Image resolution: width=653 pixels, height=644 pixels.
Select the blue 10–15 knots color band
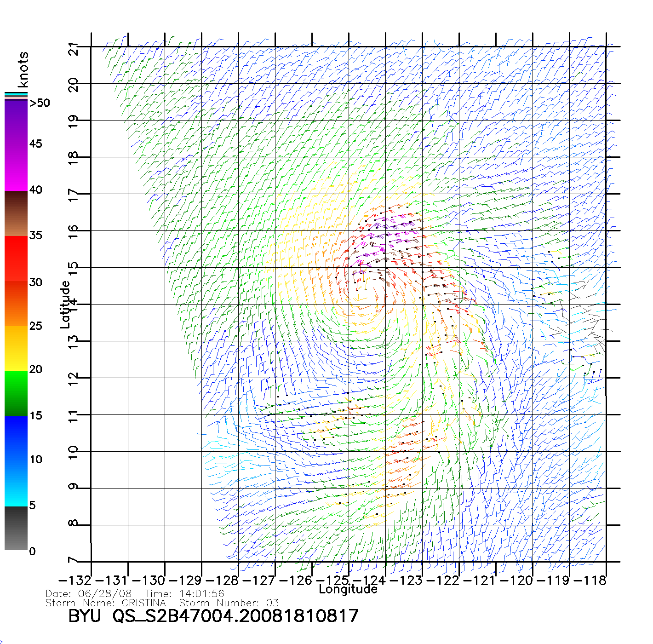(16, 438)
